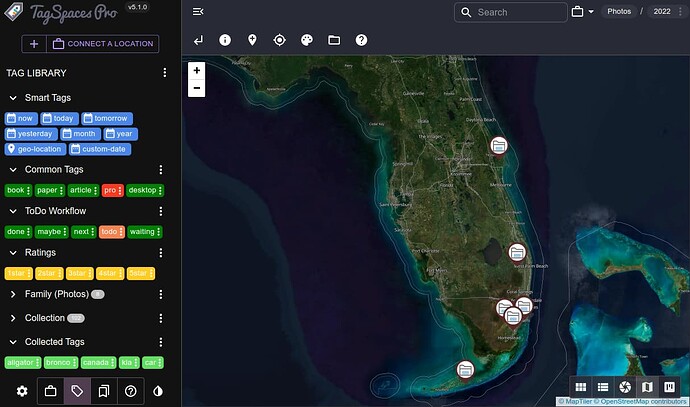
Task: Center map on current location
Action: (x=279, y=40)
